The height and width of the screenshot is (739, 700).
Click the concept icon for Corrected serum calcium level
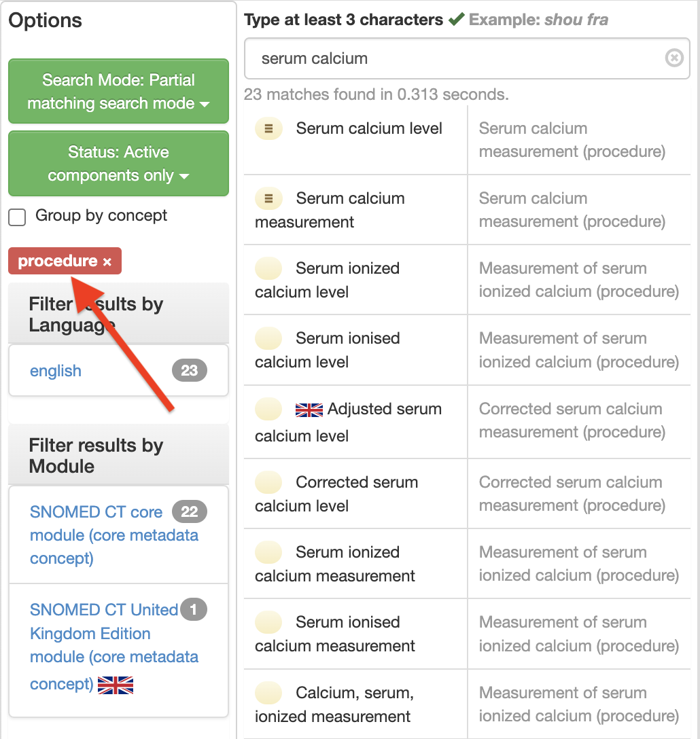click(x=268, y=482)
